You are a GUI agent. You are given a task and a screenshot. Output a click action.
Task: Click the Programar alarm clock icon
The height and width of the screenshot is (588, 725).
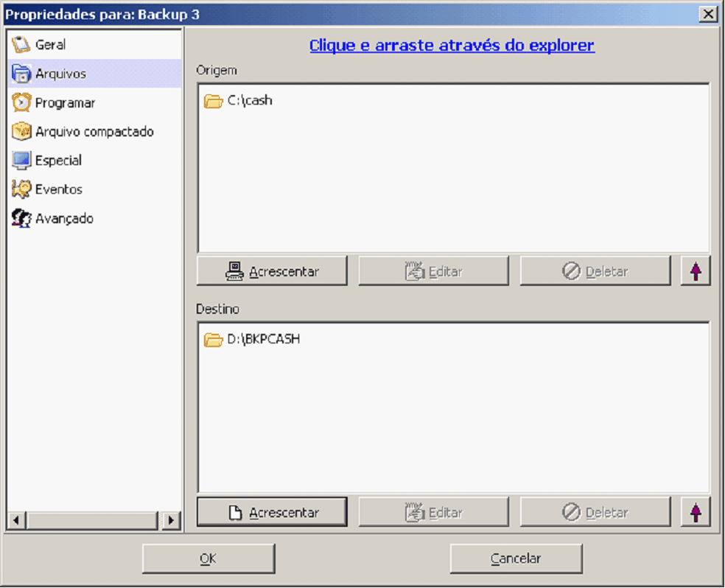(21, 103)
